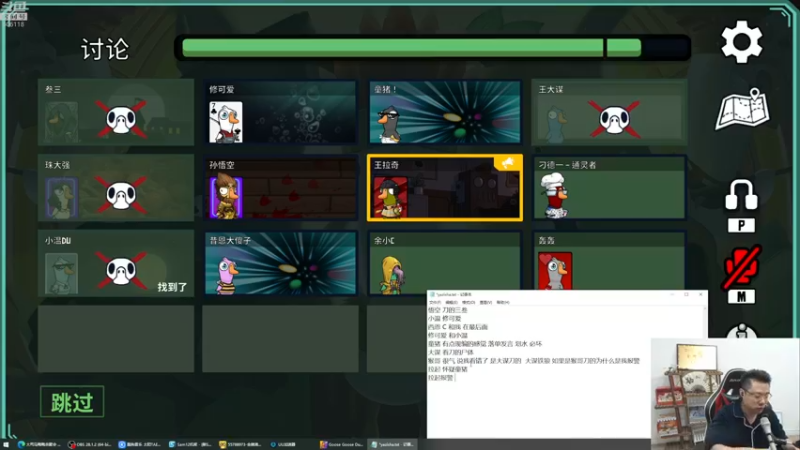The image size is (800, 450).
Task: Maximize the Notepad window
Action: pyautogui.click(x=686, y=294)
